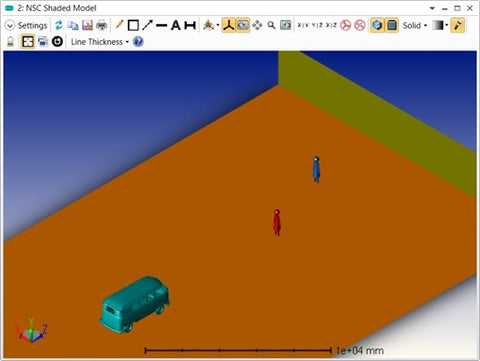Select the teal van model

tap(135, 304)
